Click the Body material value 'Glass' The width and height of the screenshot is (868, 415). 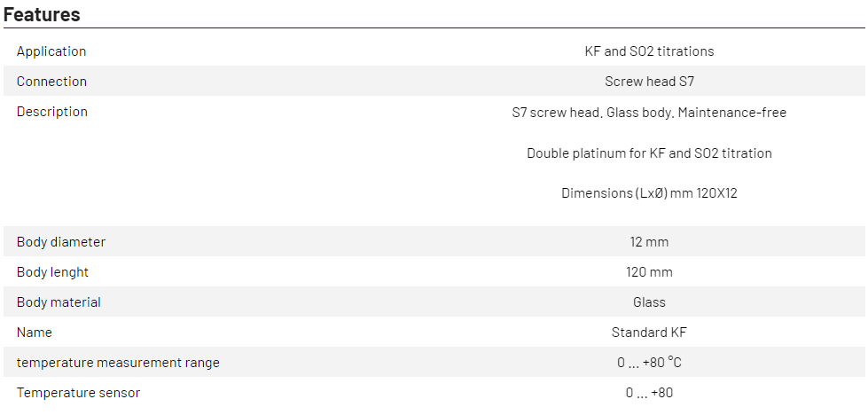point(649,302)
